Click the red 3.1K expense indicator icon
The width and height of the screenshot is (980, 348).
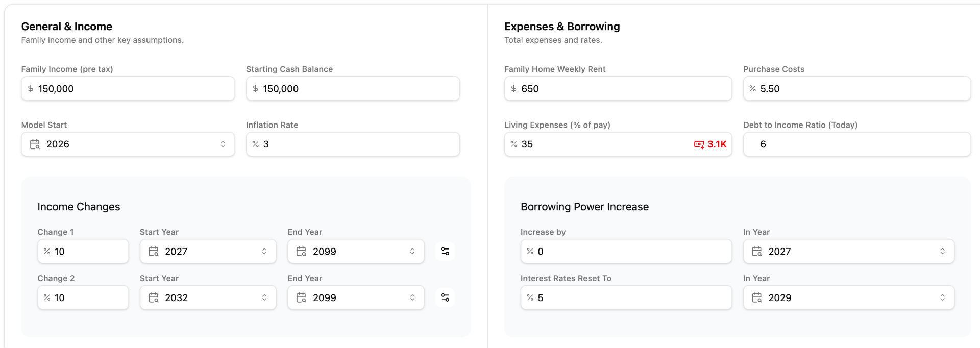699,144
